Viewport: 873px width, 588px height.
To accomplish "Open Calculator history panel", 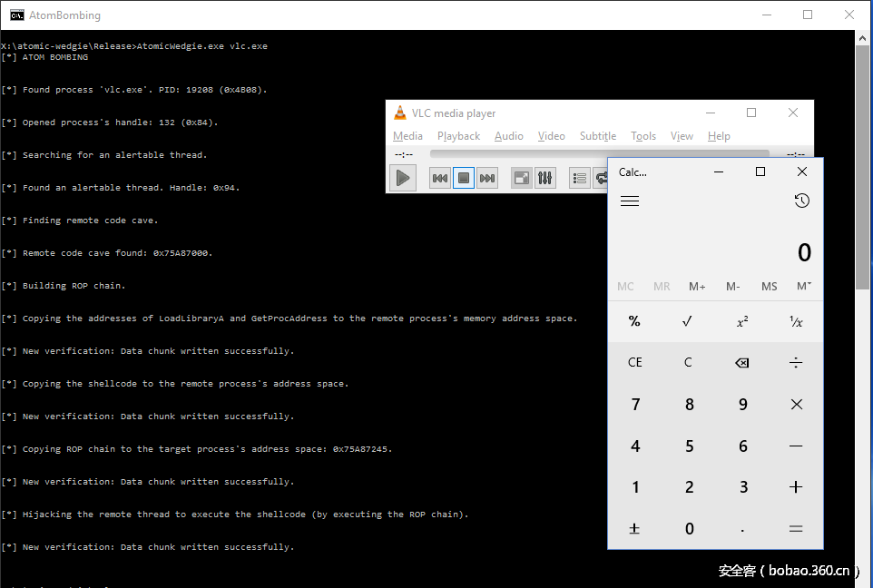I will click(801, 201).
